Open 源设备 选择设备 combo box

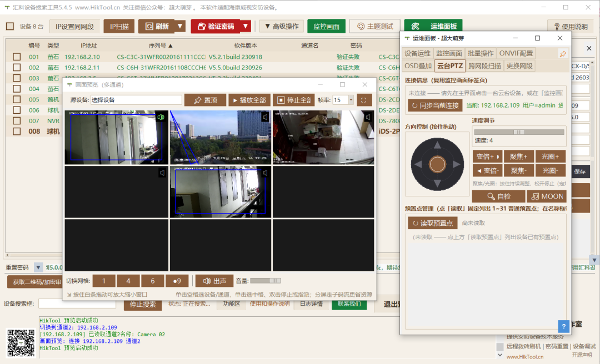pyautogui.click(x=136, y=100)
